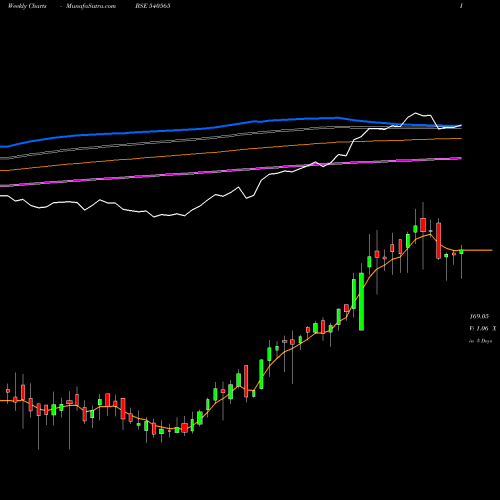The image size is (500, 500).
Task: Click the 'in 5 Days' text
Action: (x=481, y=341)
